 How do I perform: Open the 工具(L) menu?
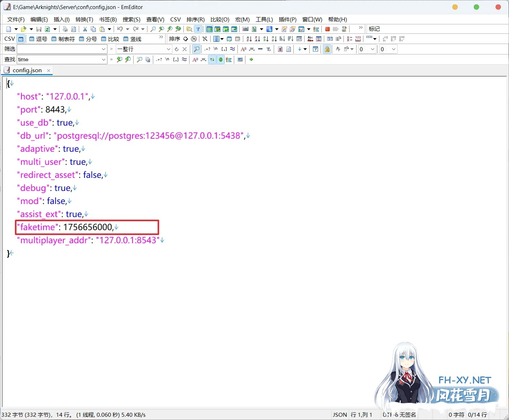click(x=264, y=19)
